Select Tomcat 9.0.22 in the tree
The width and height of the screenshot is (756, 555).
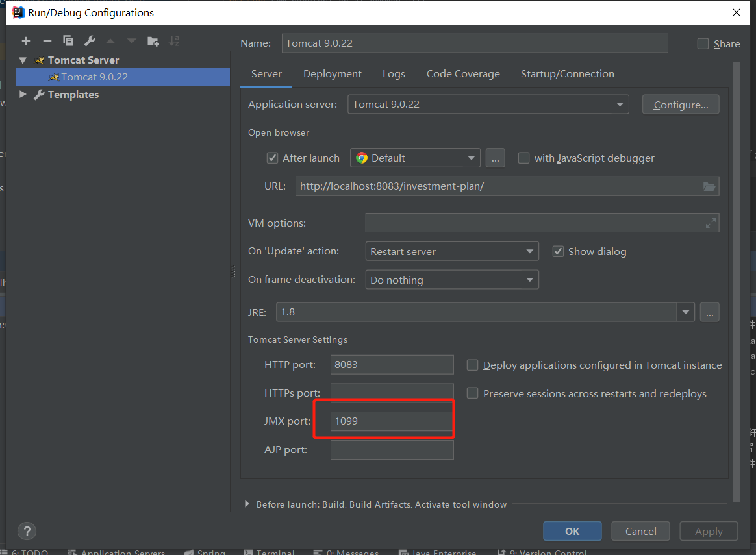coord(123,77)
